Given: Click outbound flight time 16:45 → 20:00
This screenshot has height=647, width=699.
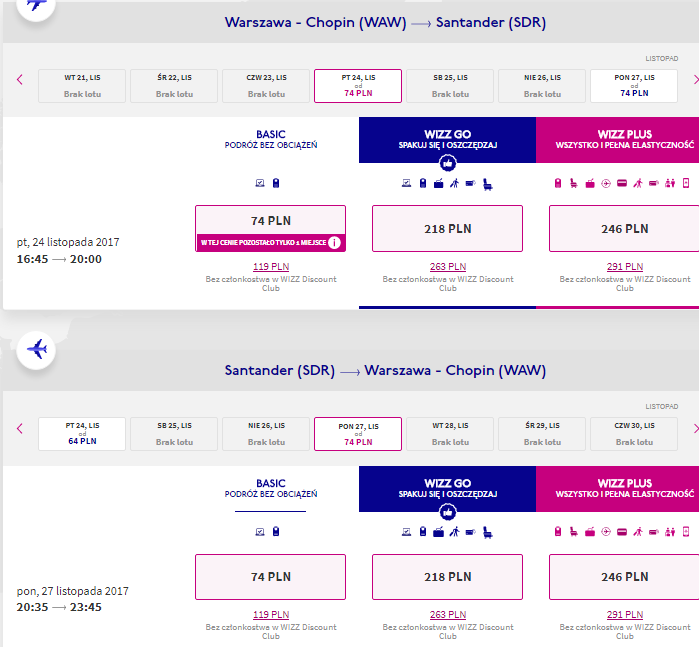Looking at the screenshot, I should [x=59, y=259].
